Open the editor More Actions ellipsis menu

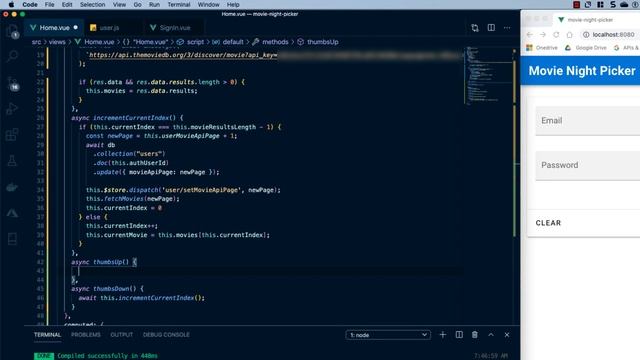coord(507,28)
